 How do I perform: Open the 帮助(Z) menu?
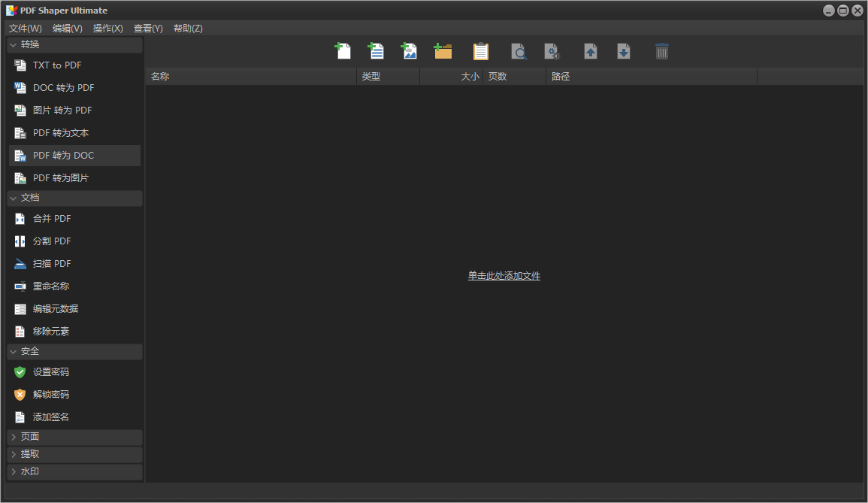[x=188, y=29]
